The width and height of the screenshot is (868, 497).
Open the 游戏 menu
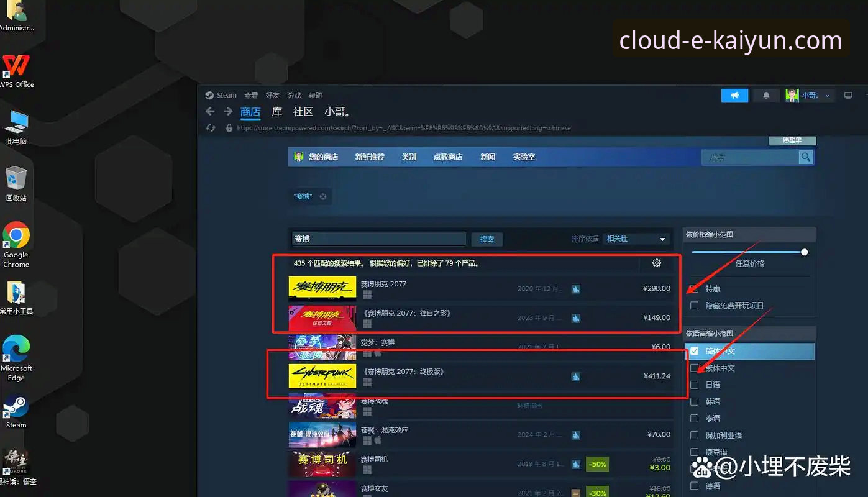(x=294, y=96)
